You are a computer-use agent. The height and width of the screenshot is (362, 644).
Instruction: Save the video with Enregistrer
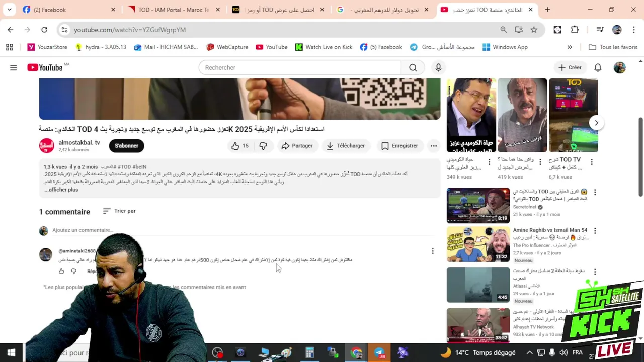[x=400, y=146]
